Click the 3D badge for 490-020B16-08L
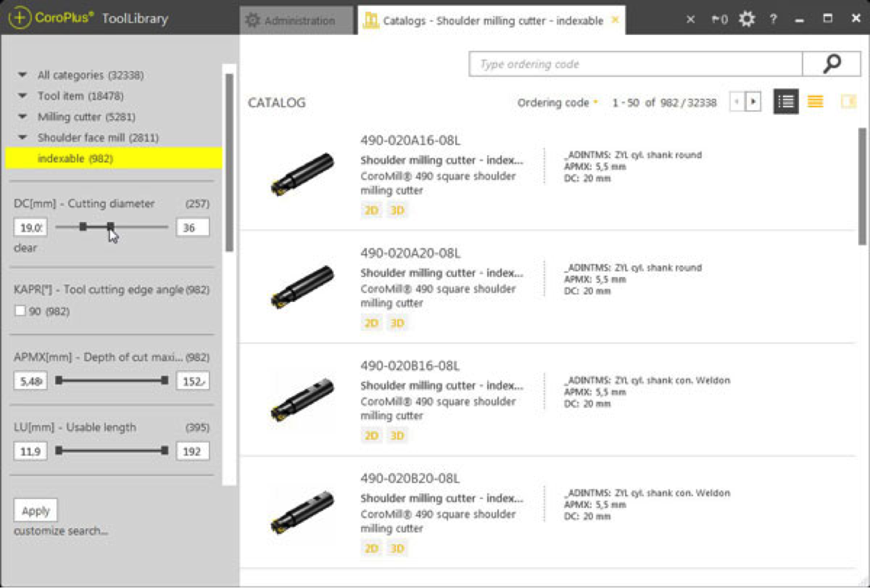This screenshot has width=870, height=588. click(x=397, y=436)
